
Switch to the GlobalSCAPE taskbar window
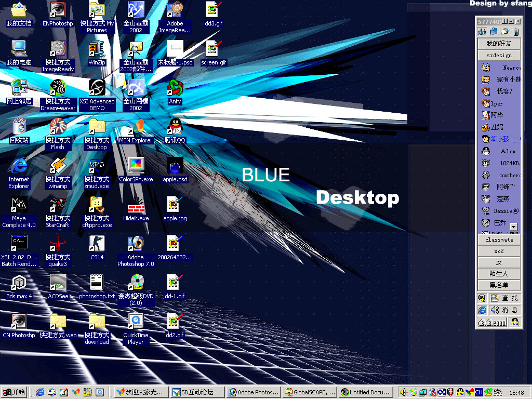pyautogui.click(x=310, y=392)
